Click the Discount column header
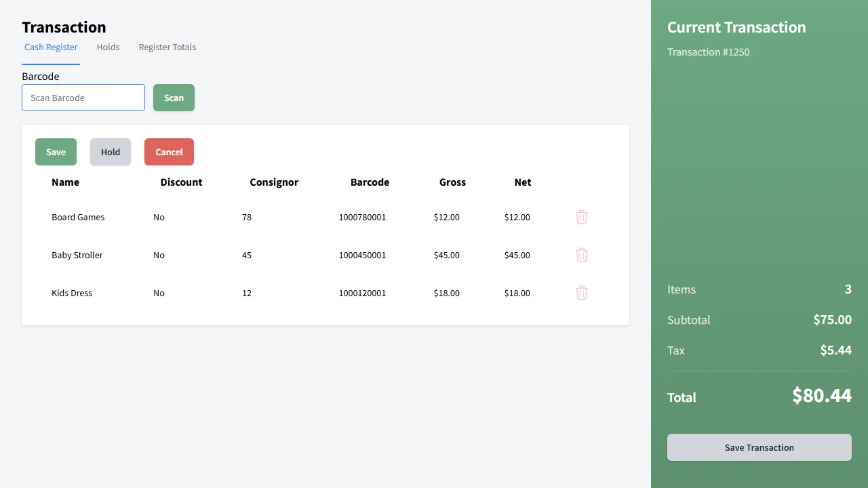 (181, 182)
